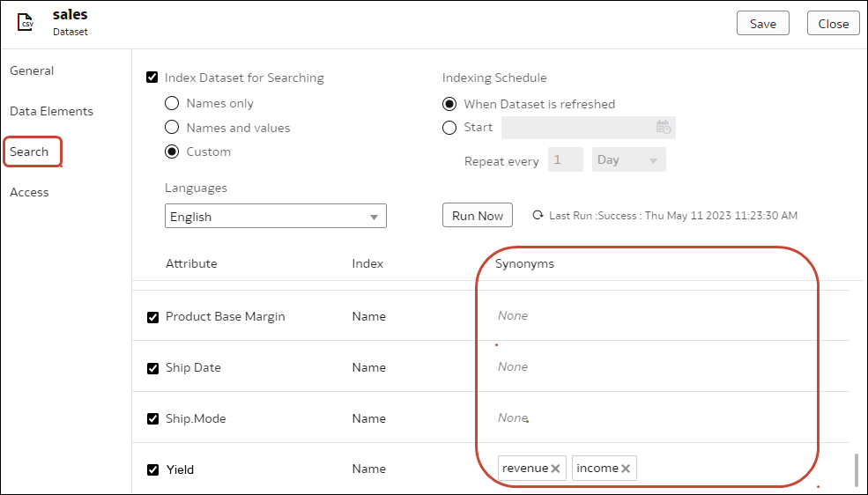Uncheck the Ship.Mode attribute
Viewport: 868px width, 495px height.
point(152,418)
